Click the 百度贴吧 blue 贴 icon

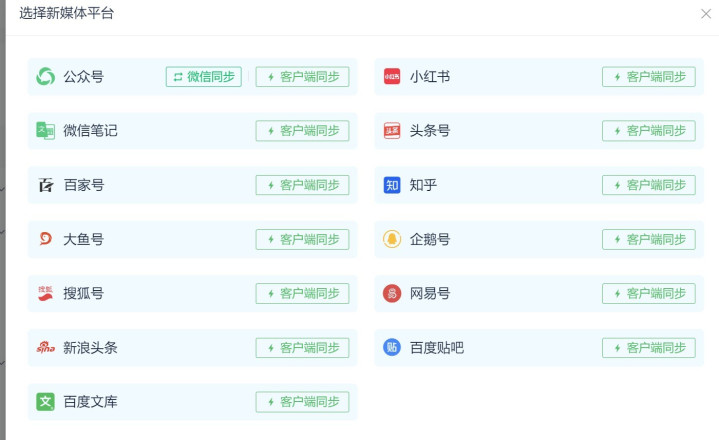(x=392, y=347)
